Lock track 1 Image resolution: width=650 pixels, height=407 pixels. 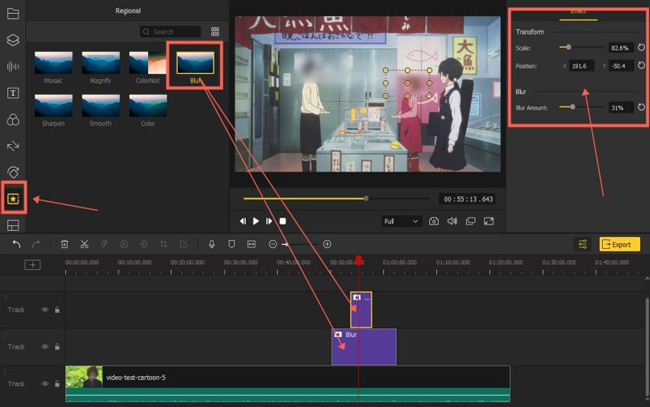coord(57,384)
